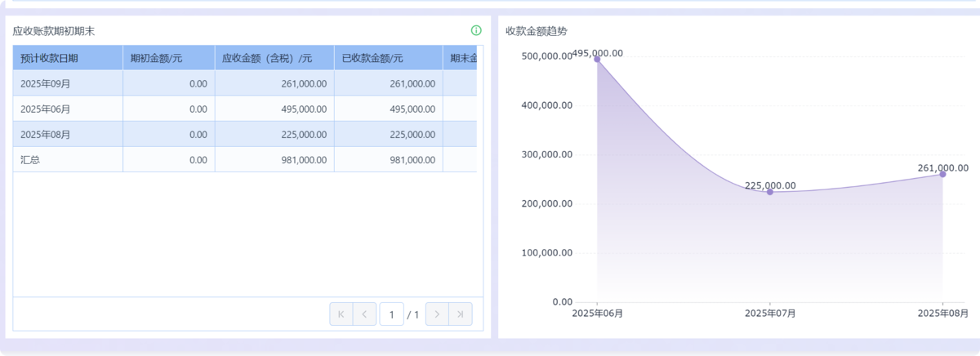Click 应收金额 cell in 2025年06月 row
This screenshot has height=356, width=980.
(274, 109)
